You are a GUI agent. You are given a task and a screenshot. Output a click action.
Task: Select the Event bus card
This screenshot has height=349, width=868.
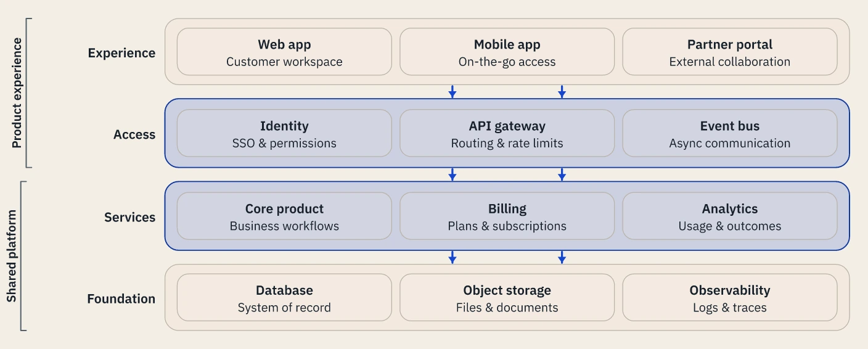tap(730, 133)
